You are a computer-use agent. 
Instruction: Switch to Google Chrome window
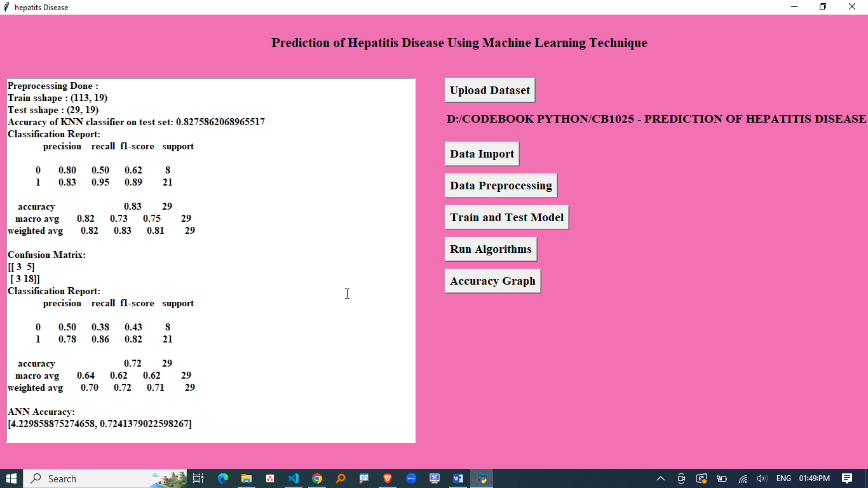(x=317, y=478)
